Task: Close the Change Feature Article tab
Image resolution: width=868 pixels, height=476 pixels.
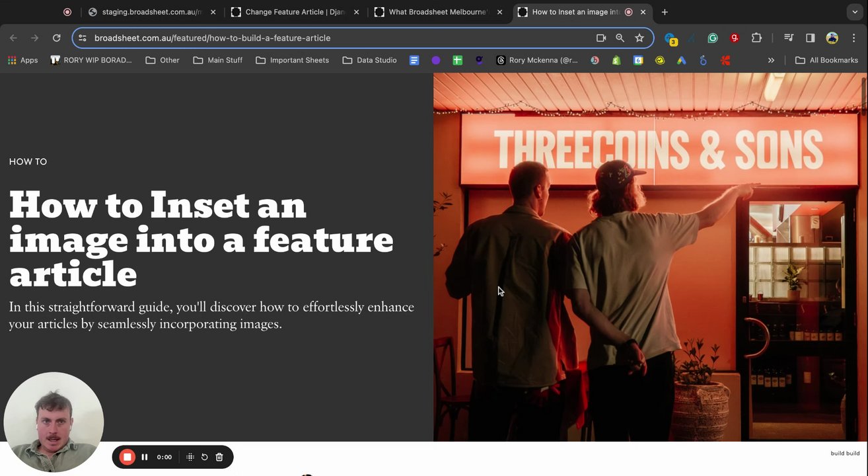Action: coord(356,12)
